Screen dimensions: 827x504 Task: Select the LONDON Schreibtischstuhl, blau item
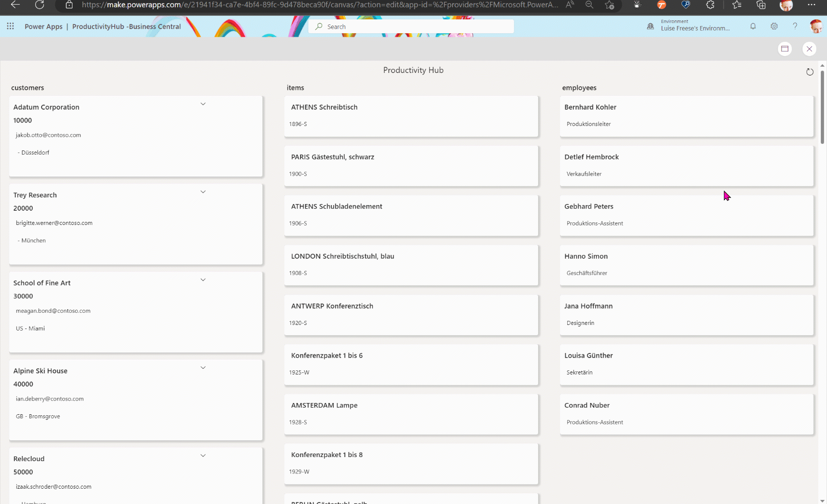(x=411, y=265)
